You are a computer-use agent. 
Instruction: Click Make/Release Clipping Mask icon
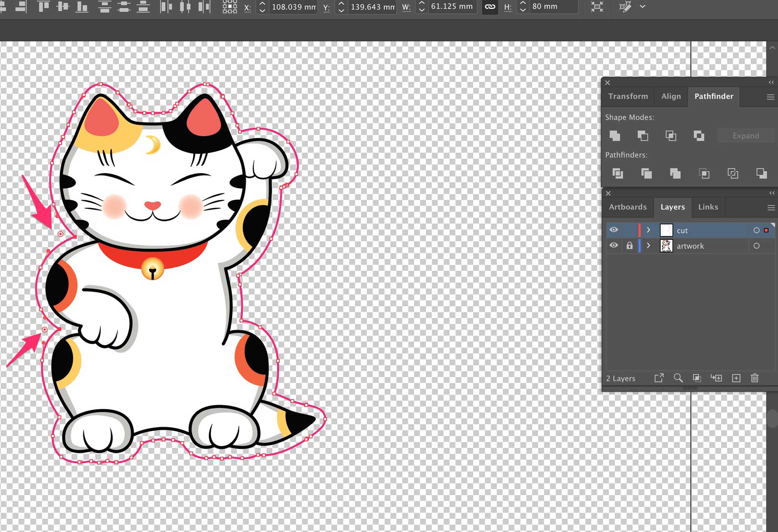[697, 378]
